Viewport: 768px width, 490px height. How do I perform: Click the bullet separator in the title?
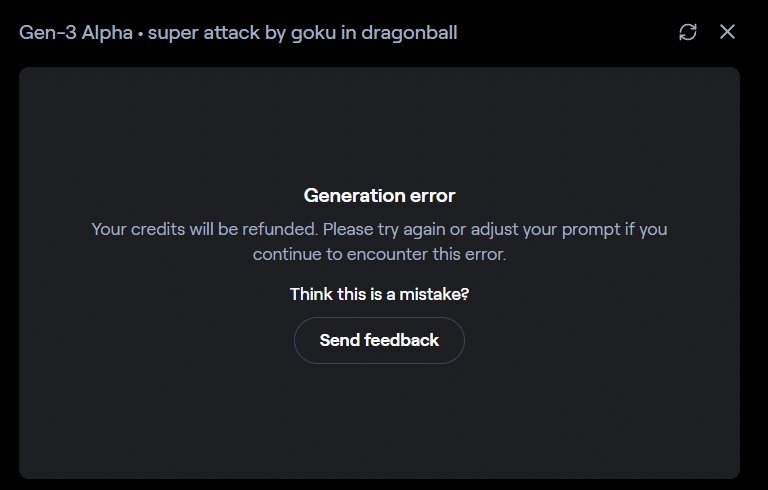(x=140, y=32)
